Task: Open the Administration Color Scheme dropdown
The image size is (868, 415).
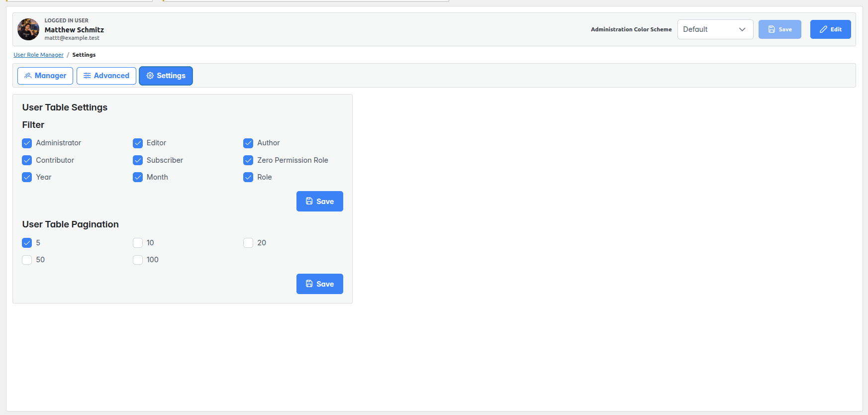Action: click(x=715, y=29)
